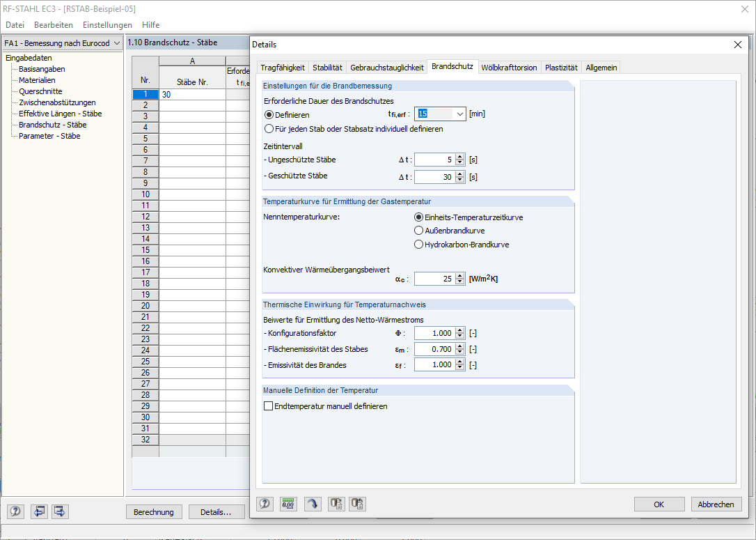Select the Definieren radio button
Viewport: 756px width, 540px height.
tap(269, 115)
